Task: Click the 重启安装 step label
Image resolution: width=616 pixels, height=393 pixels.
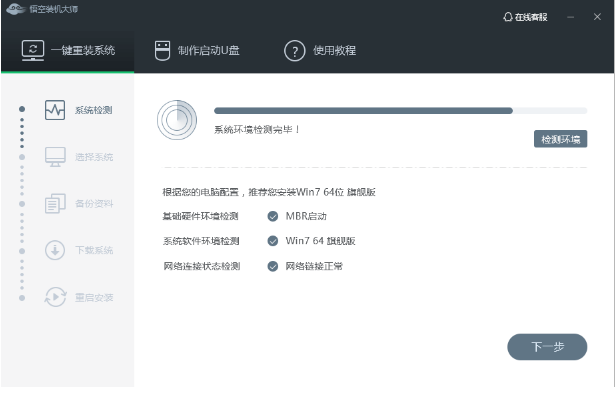Action: (x=94, y=298)
